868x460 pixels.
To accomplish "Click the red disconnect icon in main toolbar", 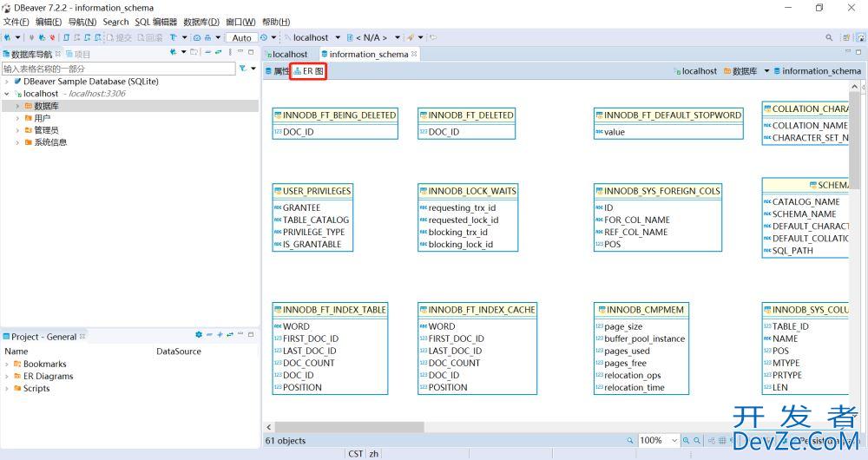I will click(x=52, y=37).
